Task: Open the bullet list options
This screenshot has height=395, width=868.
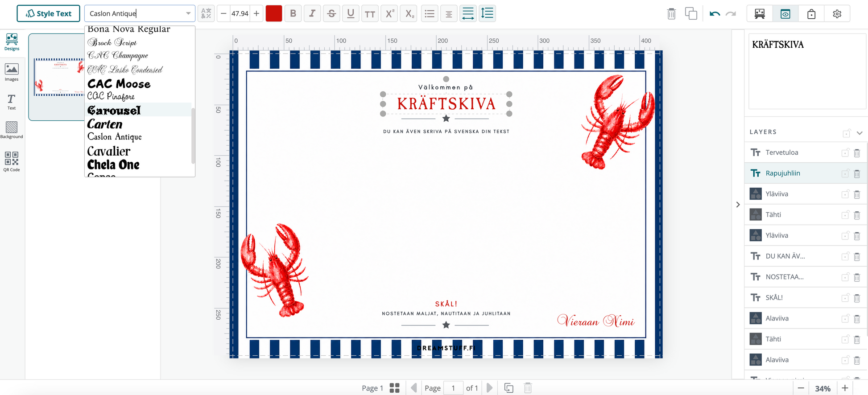Action: point(430,13)
